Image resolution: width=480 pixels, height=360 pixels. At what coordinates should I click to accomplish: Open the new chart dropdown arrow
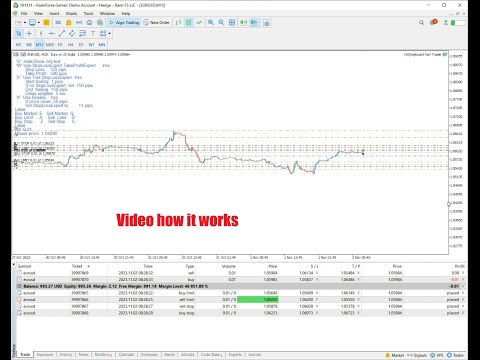[25, 23]
